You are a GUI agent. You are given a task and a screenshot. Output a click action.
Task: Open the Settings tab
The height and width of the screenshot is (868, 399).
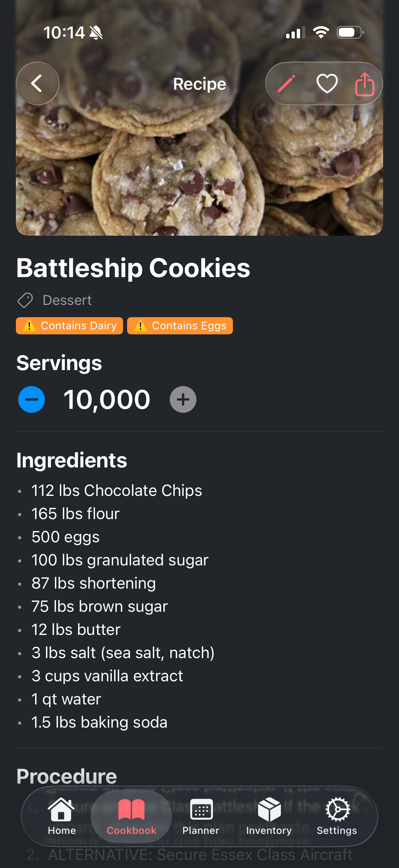(x=337, y=816)
